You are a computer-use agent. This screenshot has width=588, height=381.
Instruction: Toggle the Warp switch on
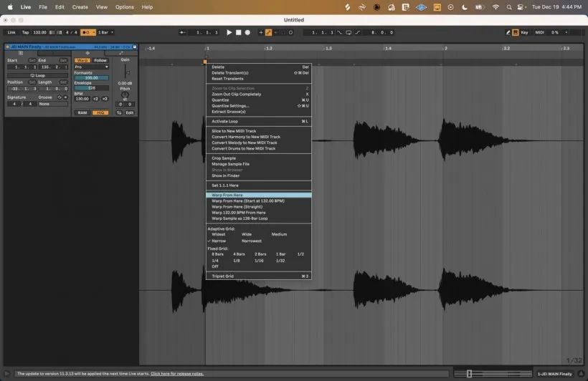82,60
